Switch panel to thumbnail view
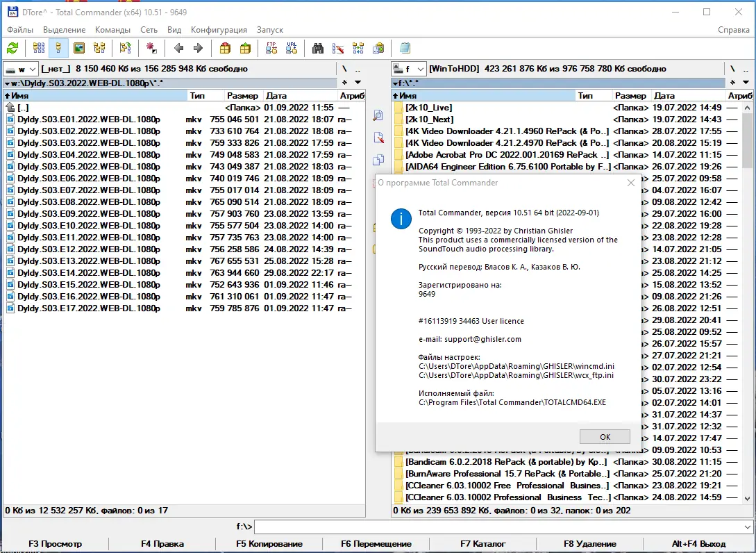 click(x=79, y=48)
